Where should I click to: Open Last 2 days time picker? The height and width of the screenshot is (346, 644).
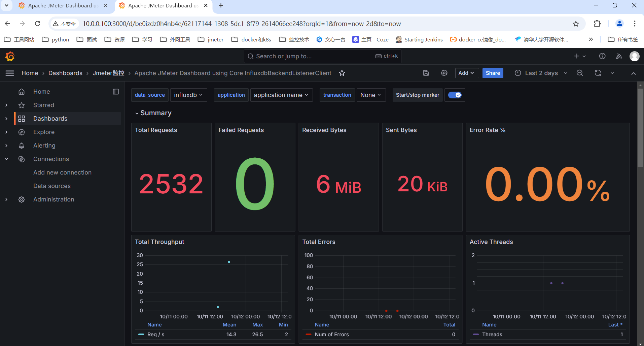click(x=541, y=73)
